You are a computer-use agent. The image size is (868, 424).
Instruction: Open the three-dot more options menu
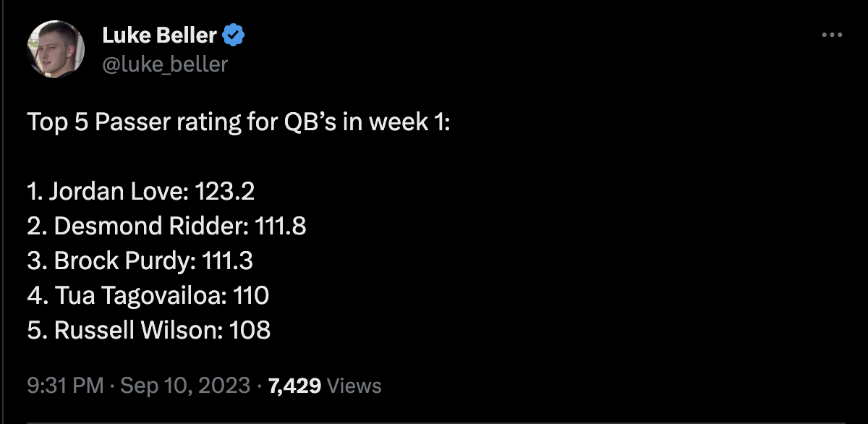833,35
